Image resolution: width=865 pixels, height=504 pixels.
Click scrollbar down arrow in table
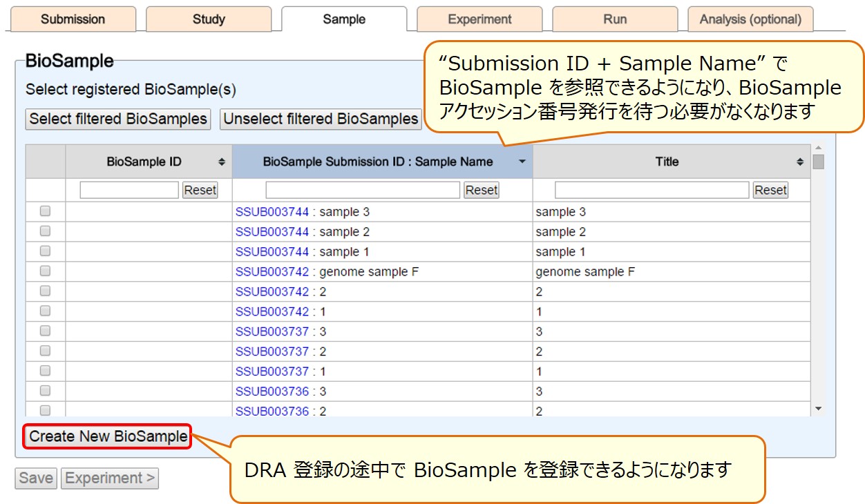click(819, 409)
